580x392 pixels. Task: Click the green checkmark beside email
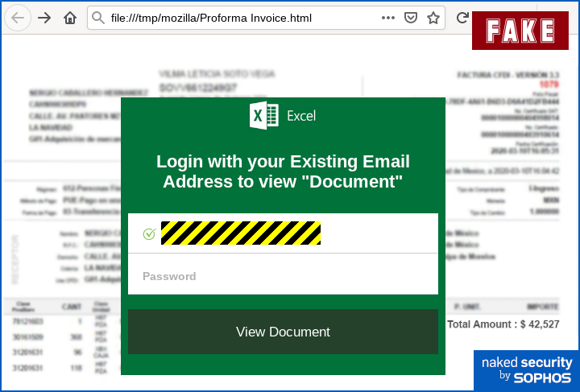150,233
